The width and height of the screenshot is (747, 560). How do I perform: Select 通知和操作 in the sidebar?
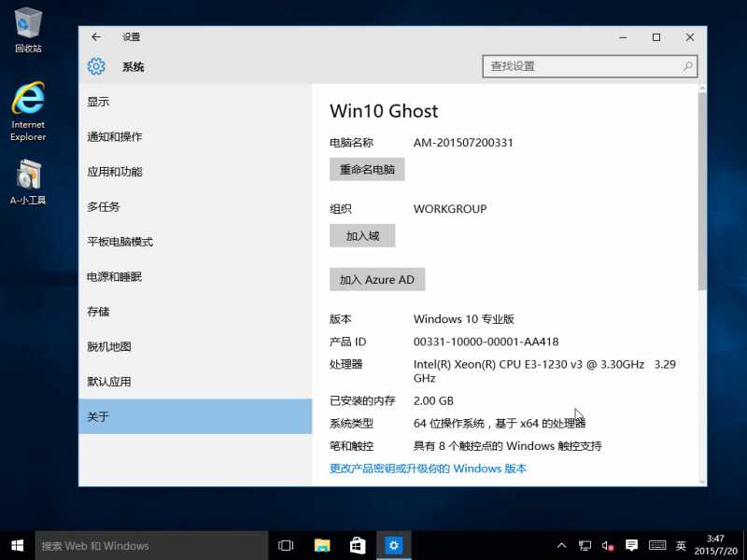coord(195,136)
